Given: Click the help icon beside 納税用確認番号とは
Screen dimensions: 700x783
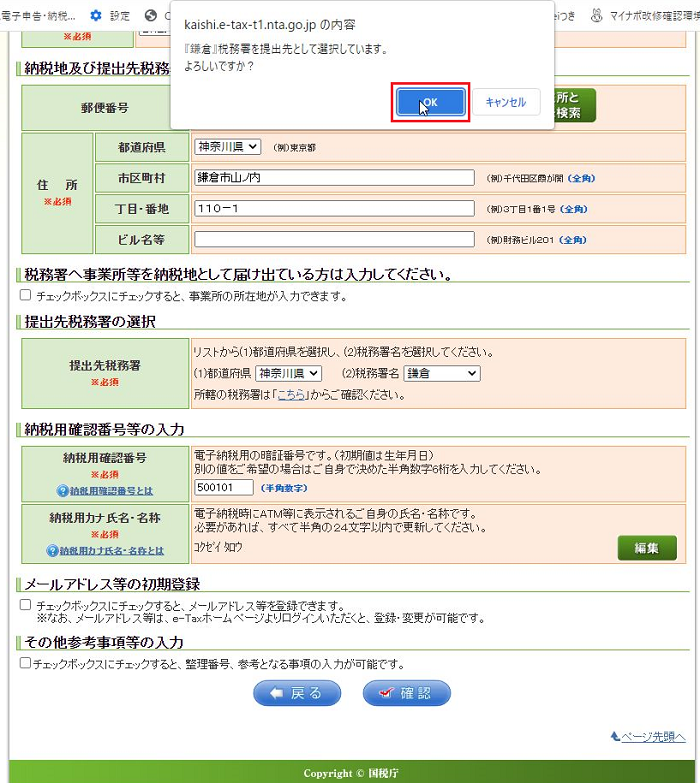Looking at the screenshot, I should coord(62,491).
